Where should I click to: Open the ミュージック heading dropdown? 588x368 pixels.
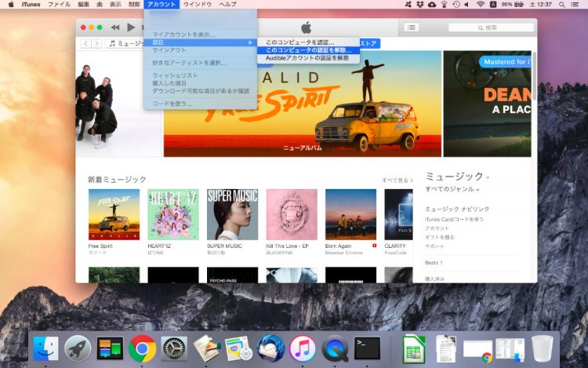tap(458, 177)
